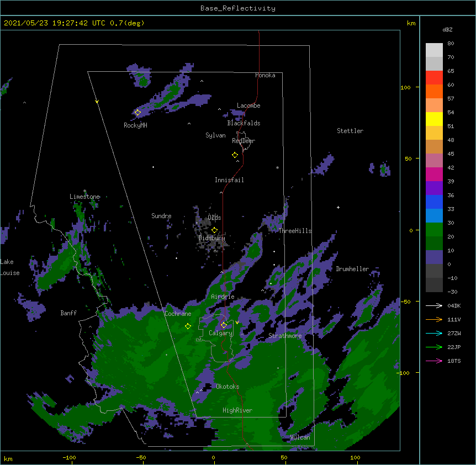Click the HighRiver label
The width and height of the screenshot is (476, 465).
point(237,410)
